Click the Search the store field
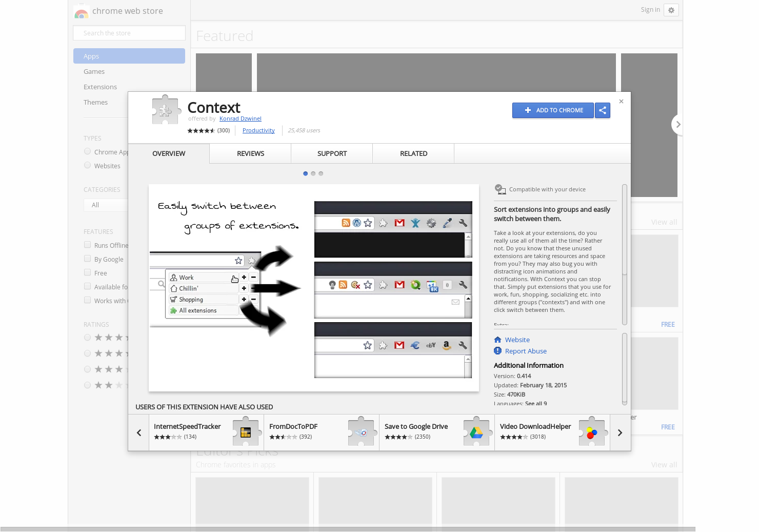Viewport: 759px width, 532px height. (129, 32)
